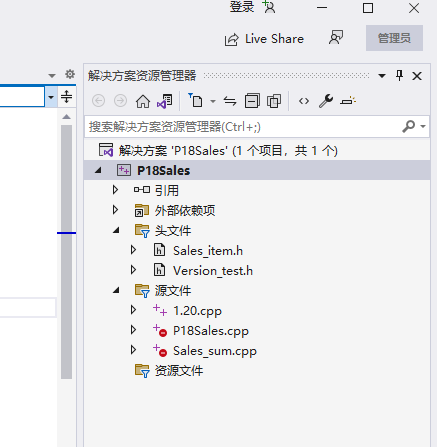The image size is (437, 447).
Task: Click Live Share button
Action: 264,39
